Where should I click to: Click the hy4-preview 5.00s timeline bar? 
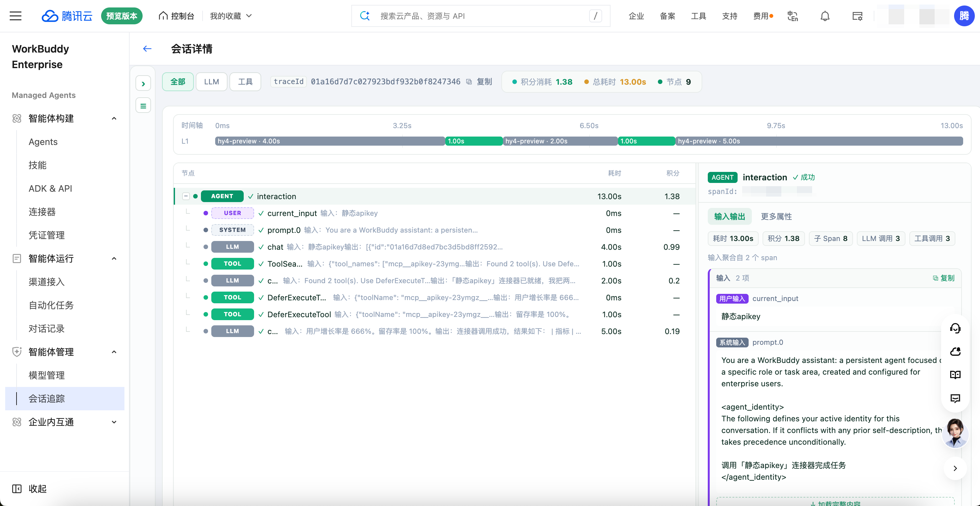coord(819,141)
